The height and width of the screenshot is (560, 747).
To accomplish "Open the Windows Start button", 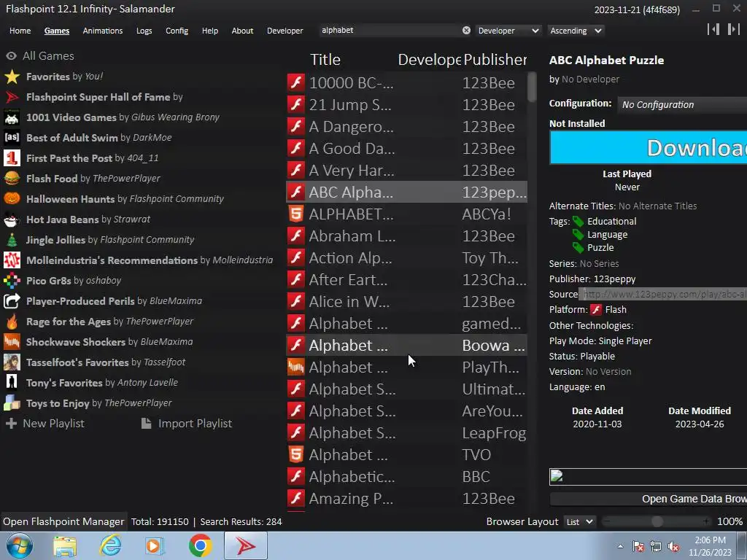I will (19, 545).
